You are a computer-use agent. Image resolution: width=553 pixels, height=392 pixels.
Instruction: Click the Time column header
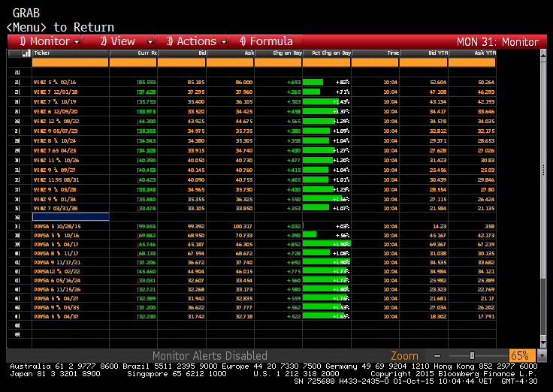point(375,53)
